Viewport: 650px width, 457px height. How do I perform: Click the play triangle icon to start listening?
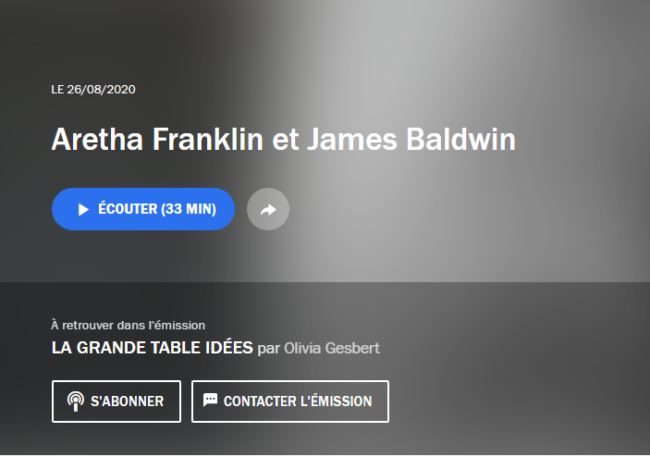[83, 209]
